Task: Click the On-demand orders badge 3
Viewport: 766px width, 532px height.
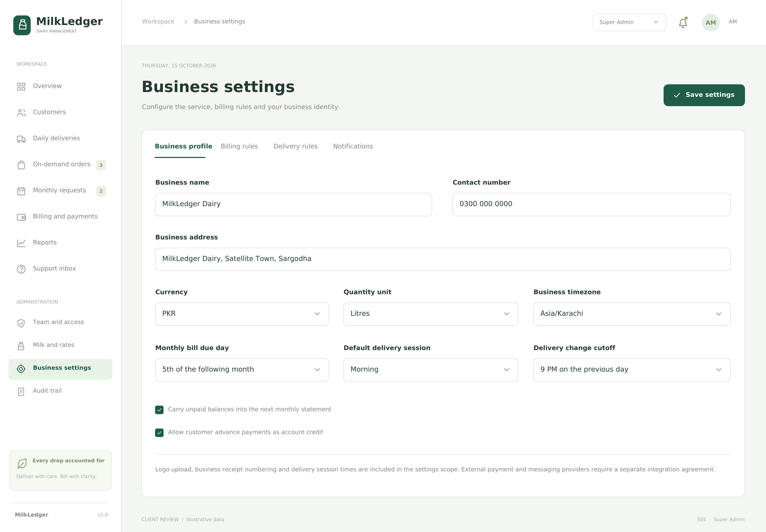Action: click(x=101, y=165)
